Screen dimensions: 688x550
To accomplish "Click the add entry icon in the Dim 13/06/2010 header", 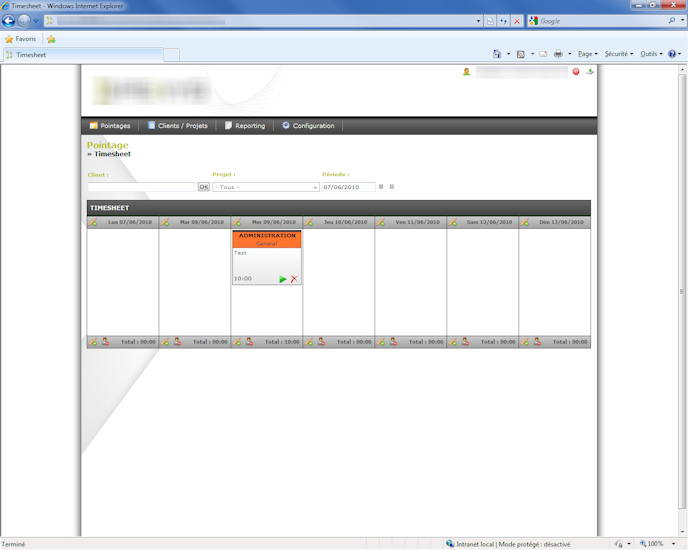I will click(x=525, y=222).
